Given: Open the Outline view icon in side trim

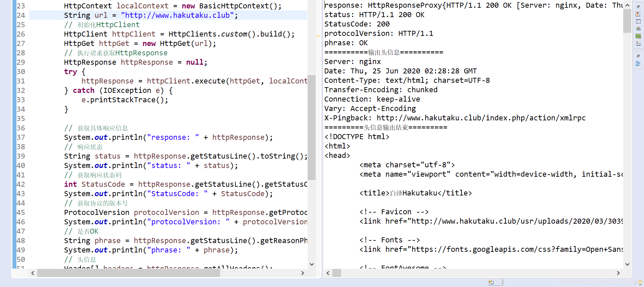Looking at the screenshot, I should point(638,63).
